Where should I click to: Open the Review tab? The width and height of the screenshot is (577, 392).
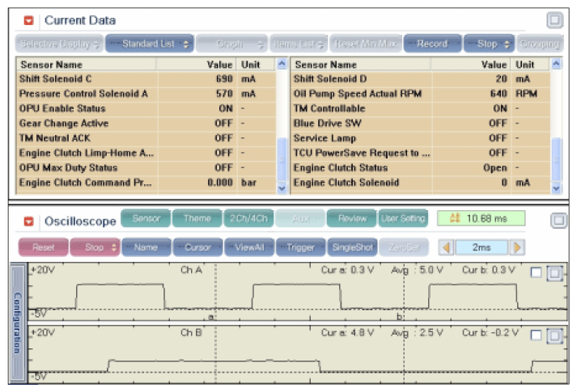(x=352, y=218)
